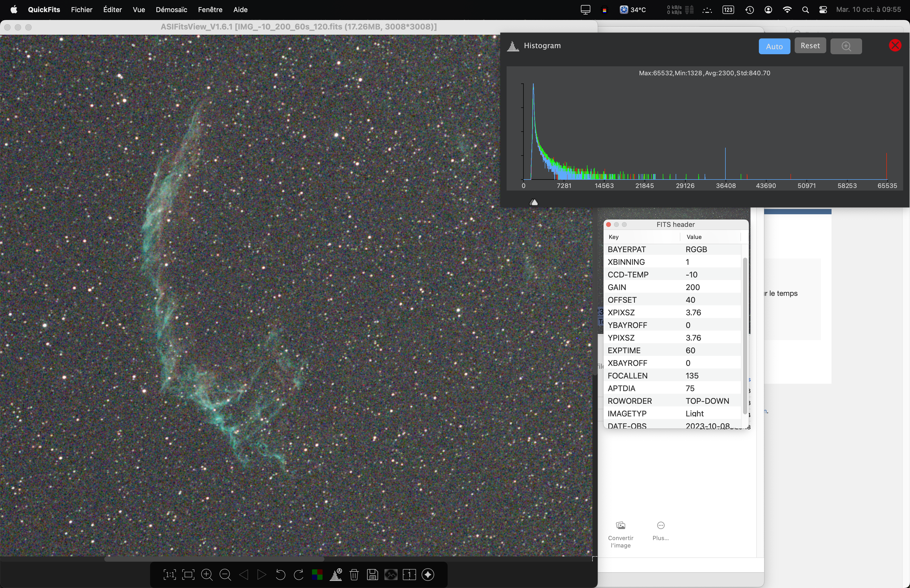Toggle the Auto button in Histogram panel

pos(774,46)
